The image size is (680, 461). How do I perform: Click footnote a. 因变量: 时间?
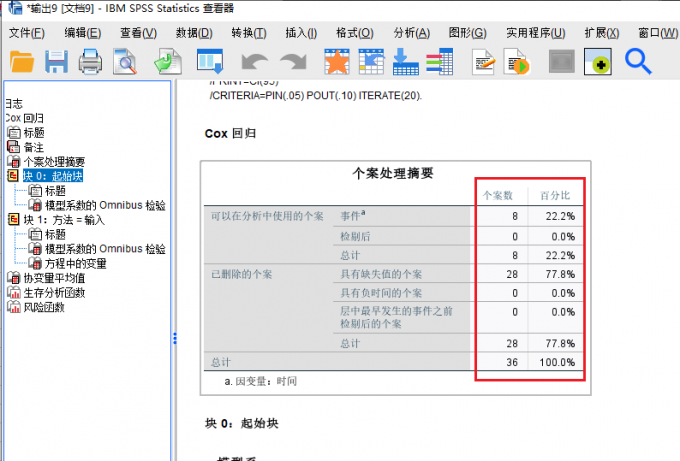click(261, 381)
